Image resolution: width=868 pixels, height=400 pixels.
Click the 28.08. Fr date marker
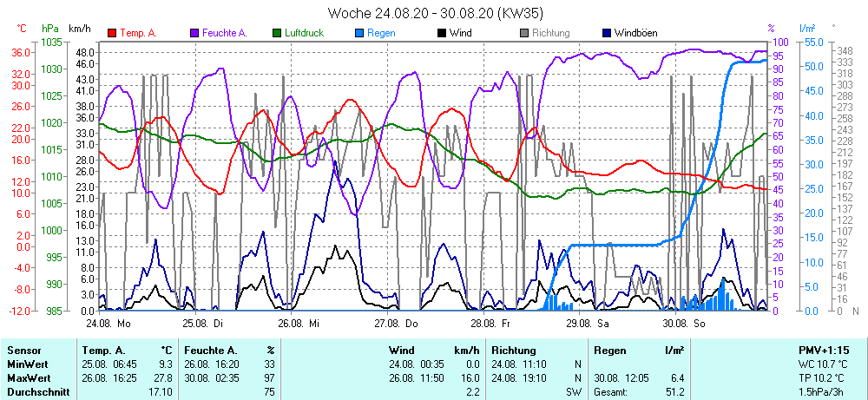tap(490, 323)
